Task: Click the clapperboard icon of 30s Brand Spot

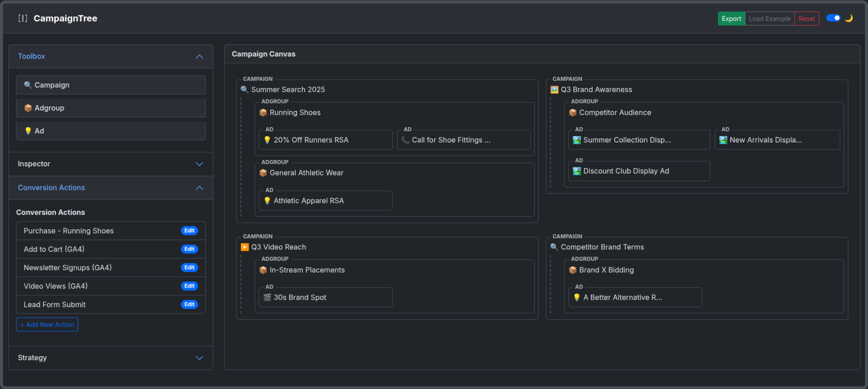Action: [x=267, y=297]
